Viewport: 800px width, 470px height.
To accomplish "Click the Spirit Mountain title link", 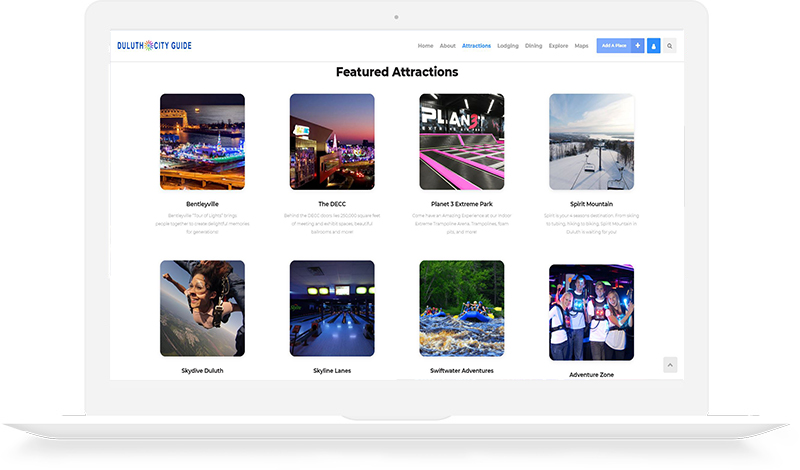I will (x=591, y=204).
